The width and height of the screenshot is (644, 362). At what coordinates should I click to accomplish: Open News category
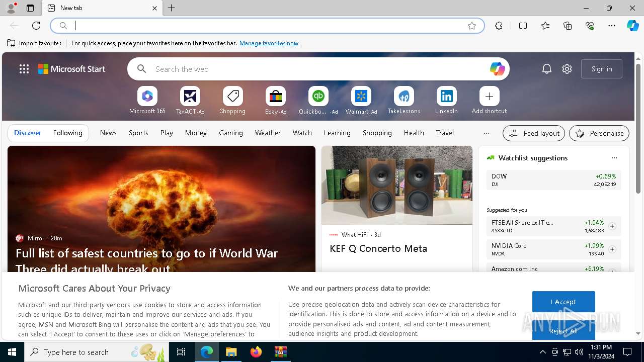pos(108,133)
